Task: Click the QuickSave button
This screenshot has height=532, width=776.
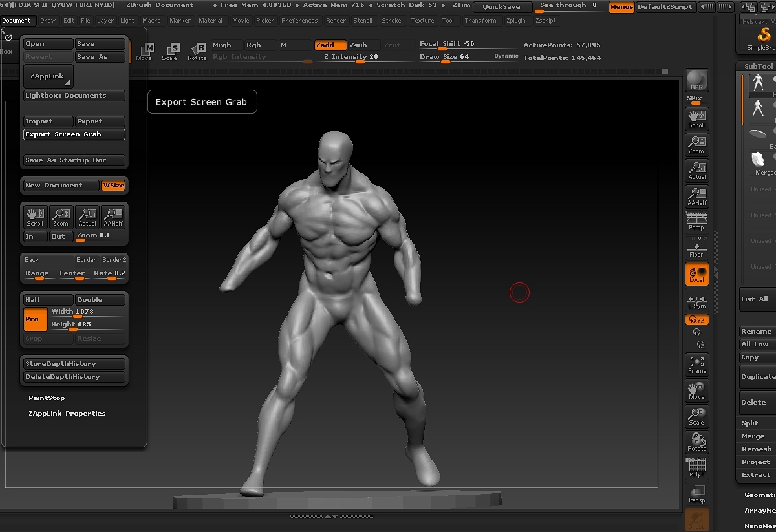Action: click(x=502, y=7)
